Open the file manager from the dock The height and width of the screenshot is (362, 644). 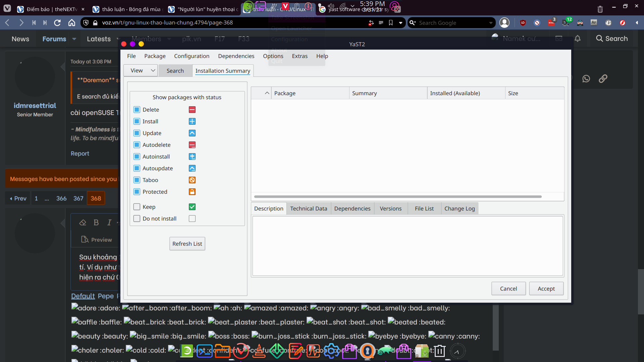click(x=222, y=351)
